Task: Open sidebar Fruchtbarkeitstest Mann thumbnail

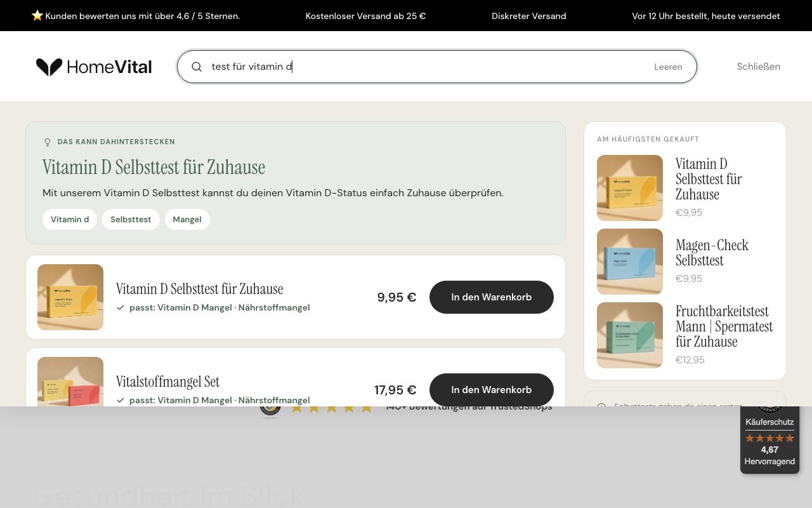Action: coord(630,335)
